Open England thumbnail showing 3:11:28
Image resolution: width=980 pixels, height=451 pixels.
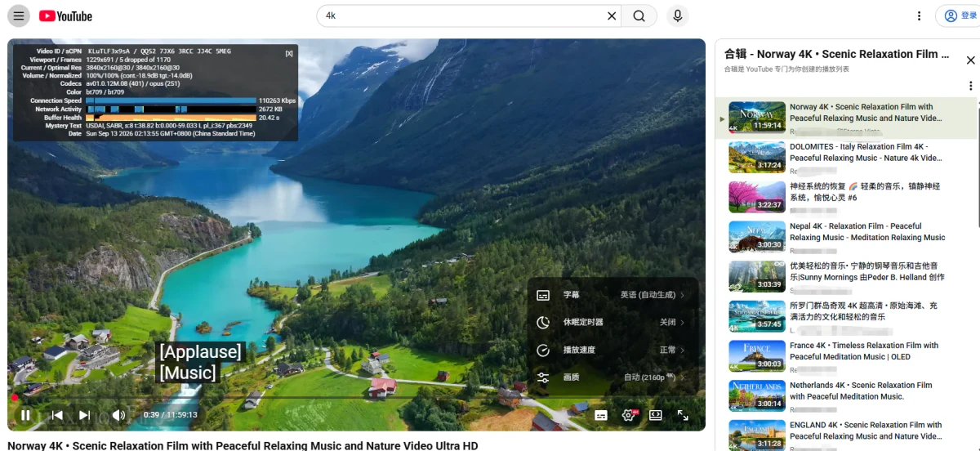[x=757, y=435]
